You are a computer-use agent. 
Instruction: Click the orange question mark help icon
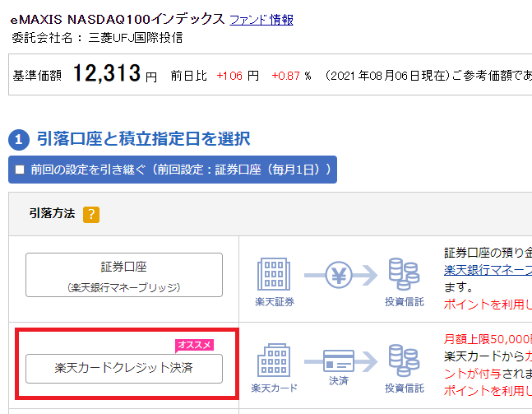[91, 215]
